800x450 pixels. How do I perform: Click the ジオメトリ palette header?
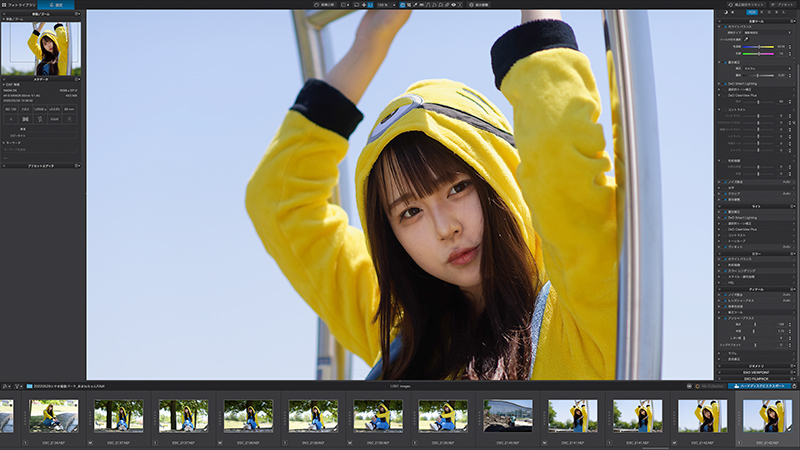[756, 366]
